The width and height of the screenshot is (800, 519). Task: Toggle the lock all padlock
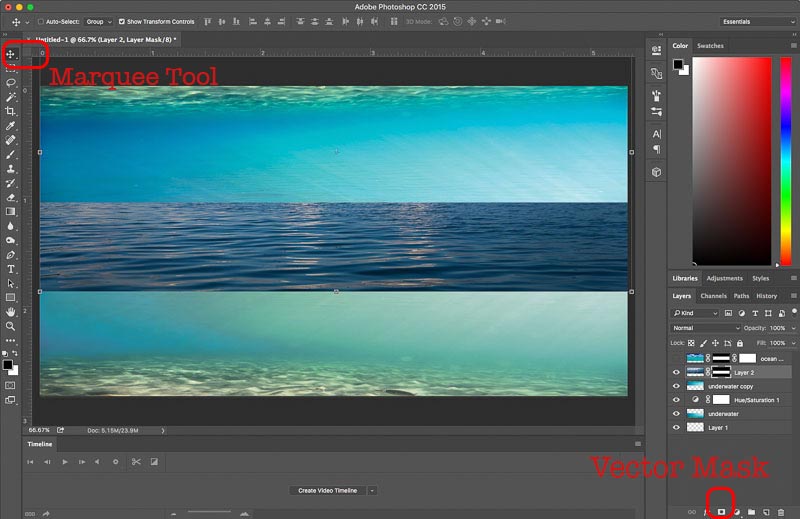[x=740, y=343]
